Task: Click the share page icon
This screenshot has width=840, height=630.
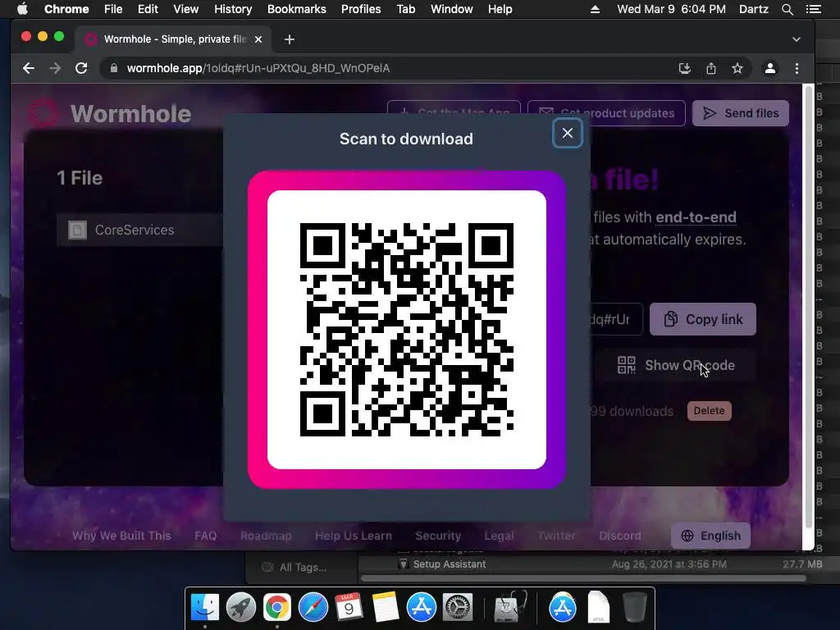Action: [x=711, y=68]
